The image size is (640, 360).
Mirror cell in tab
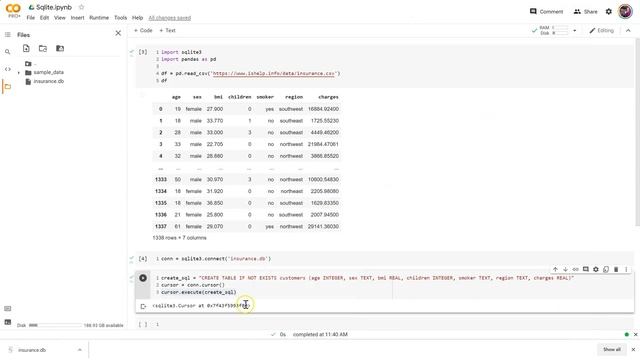coord(606,269)
